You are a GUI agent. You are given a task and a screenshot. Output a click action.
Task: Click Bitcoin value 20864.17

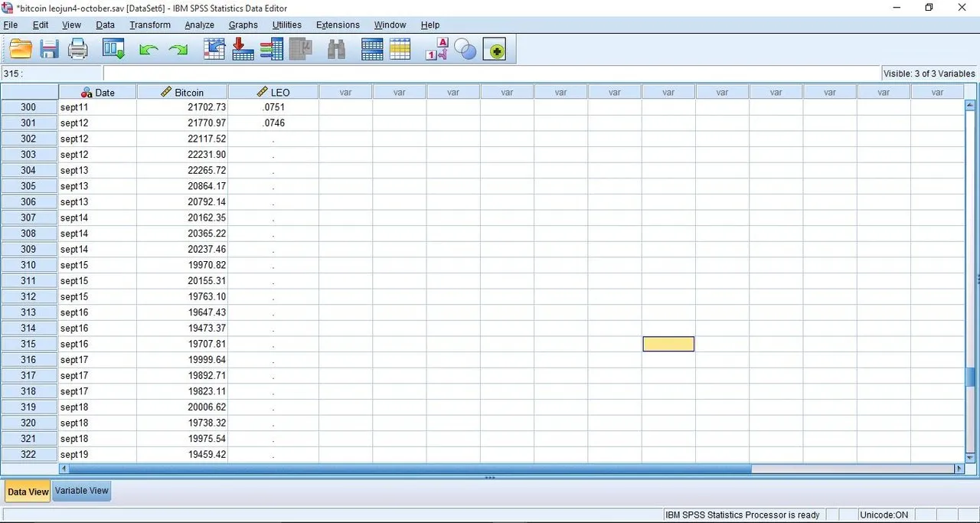[182, 186]
